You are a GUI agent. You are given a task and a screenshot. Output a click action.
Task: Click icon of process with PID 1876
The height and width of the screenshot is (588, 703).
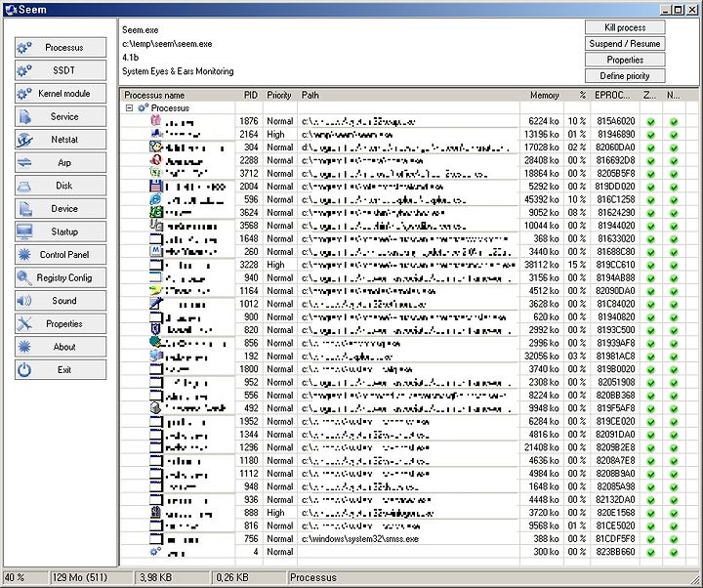click(x=155, y=120)
